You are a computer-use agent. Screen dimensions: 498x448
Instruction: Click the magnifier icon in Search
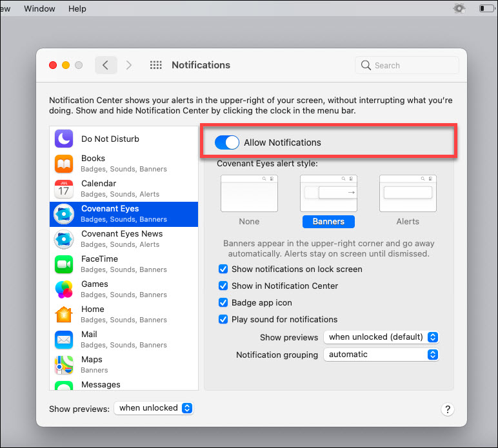366,65
